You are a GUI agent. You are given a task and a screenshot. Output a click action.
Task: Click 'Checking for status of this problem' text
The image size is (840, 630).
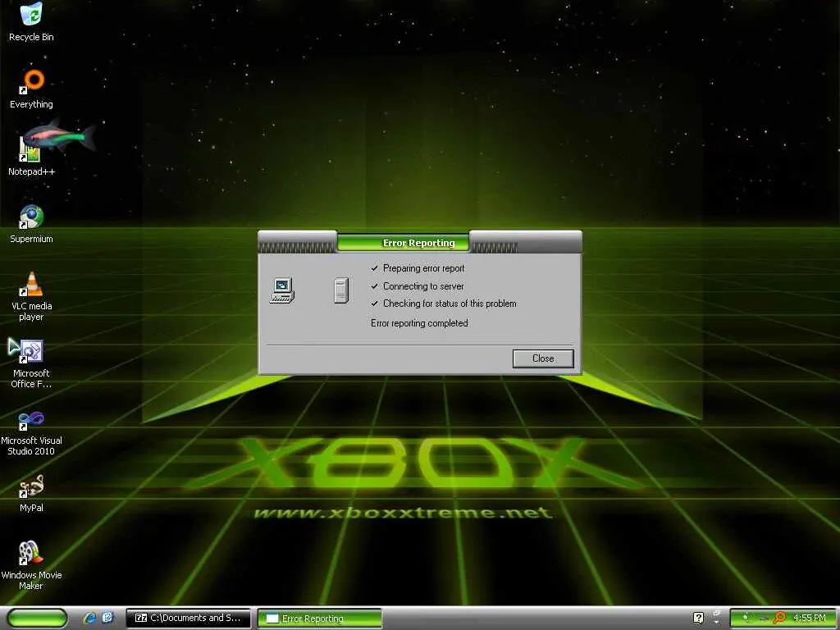coord(450,304)
